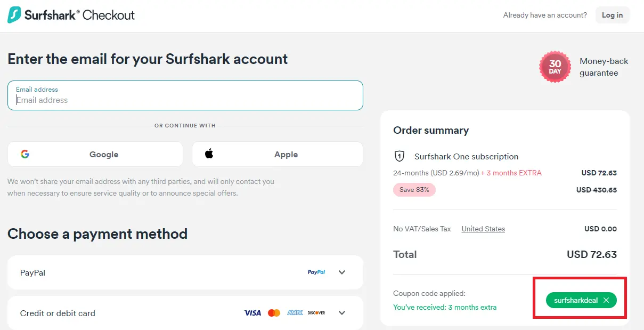
Task: Click the Log in button
Action: pyautogui.click(x=612, y=14)
